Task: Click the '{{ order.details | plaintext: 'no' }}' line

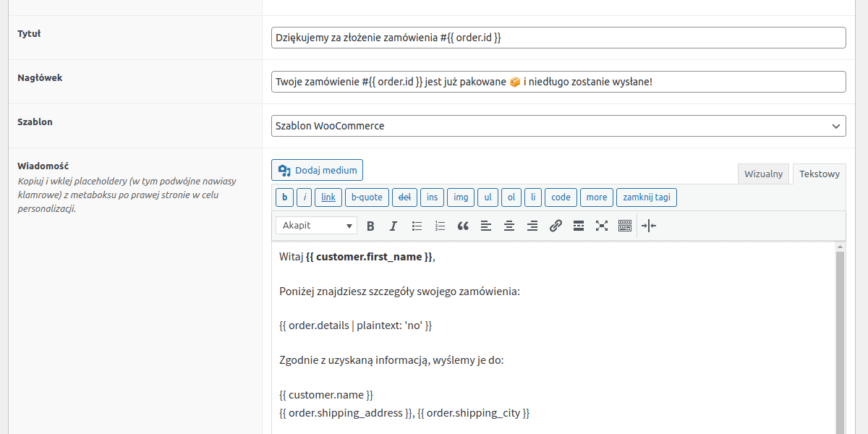Action: point(355,326)
